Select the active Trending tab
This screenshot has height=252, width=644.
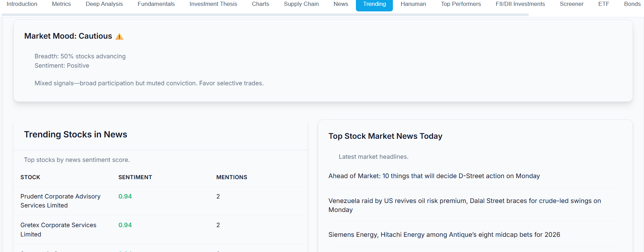coord(374,4)
